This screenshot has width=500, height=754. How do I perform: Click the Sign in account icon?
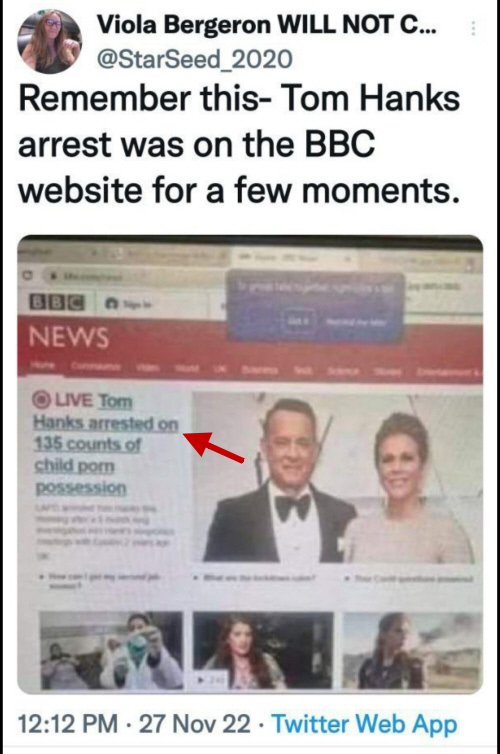[112, 304]
